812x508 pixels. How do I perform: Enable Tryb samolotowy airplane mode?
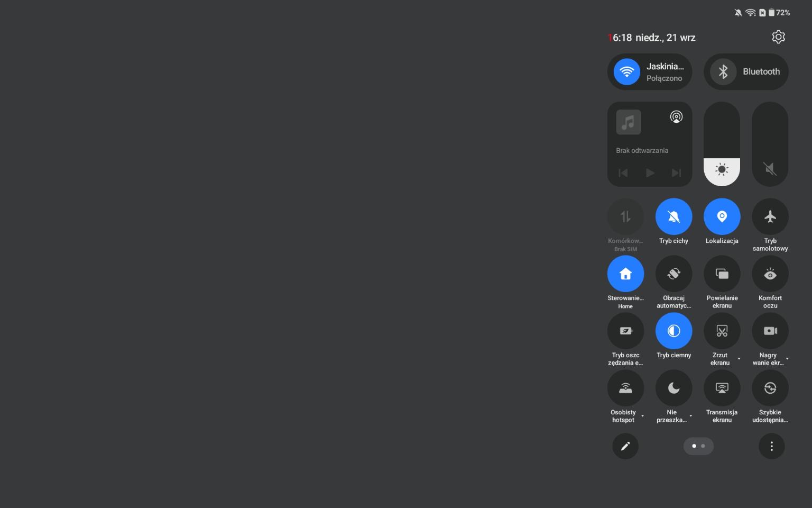click(x=770, y=217)
